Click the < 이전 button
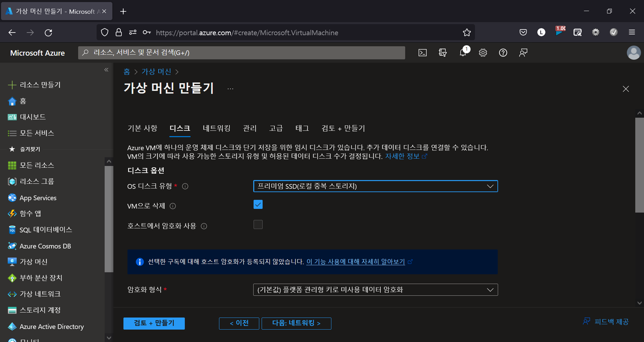The height and width of the screenshot is (342, 644). pyautogui.click(x=239, y=323)
